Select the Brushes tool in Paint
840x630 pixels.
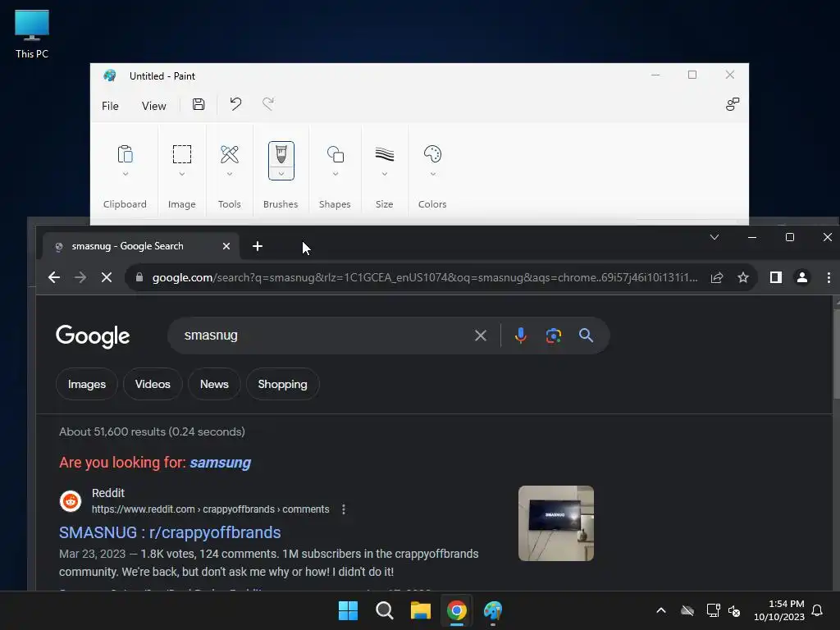281,154
